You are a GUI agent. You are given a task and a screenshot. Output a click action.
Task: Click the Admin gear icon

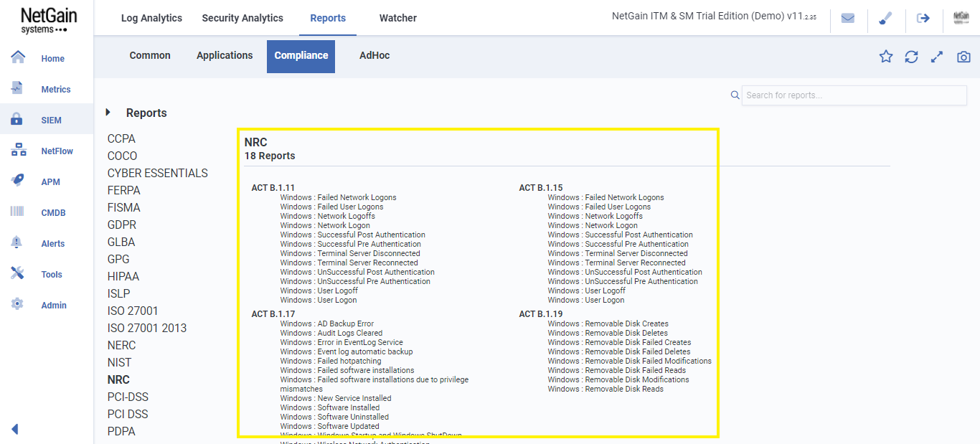[17, 304]
